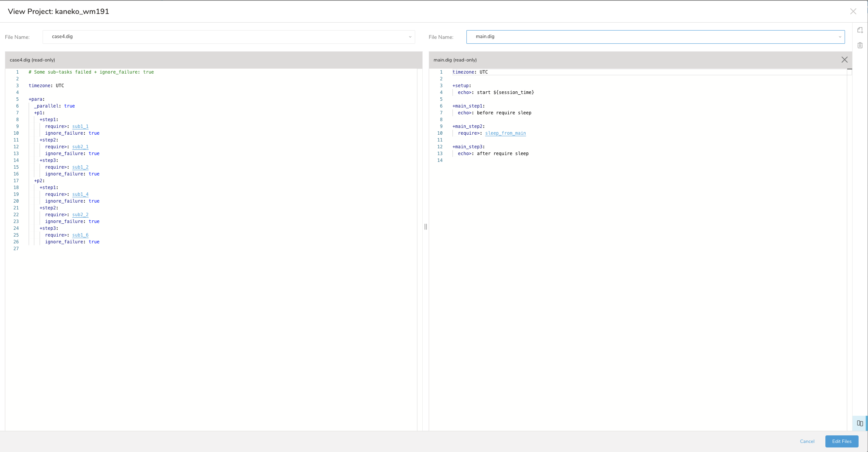This screenshot has width=868, height=452.
Task: Click line 1 comment in case4.dig editor
Action: (91, 72)
